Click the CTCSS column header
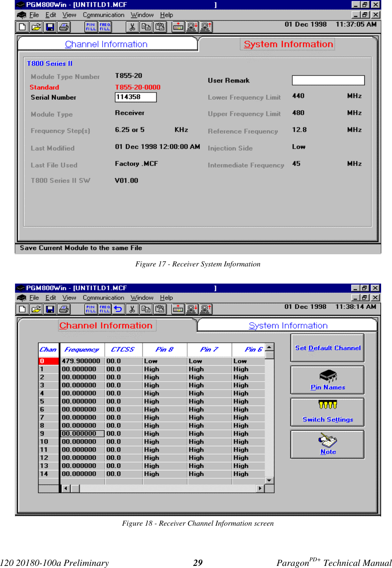 coord(123,349)
